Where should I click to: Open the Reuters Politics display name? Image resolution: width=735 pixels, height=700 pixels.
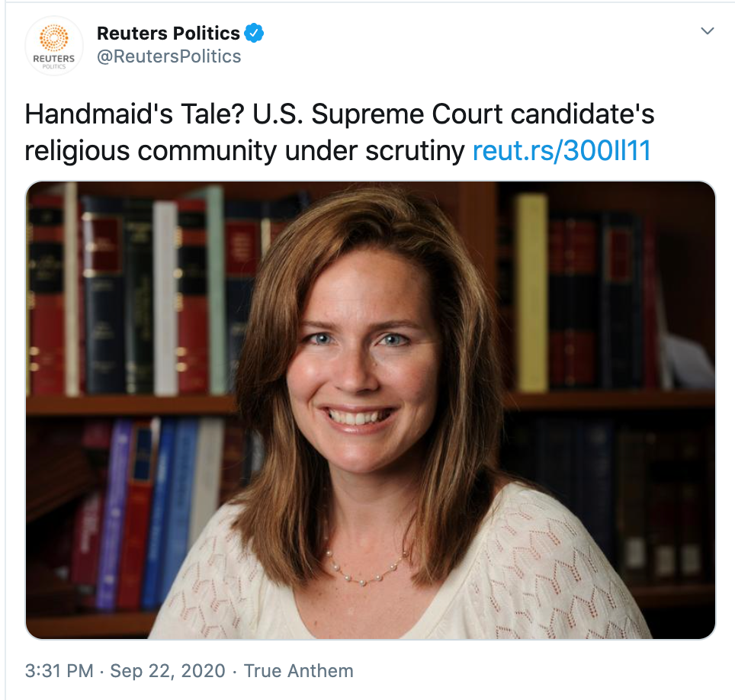(169, 33)
